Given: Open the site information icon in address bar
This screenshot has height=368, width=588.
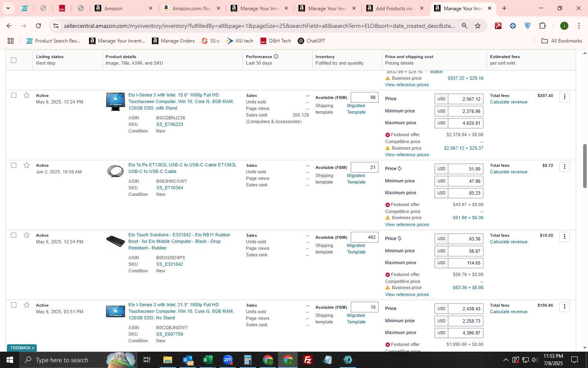Looking at the screenshot, I should click(56, 26).
